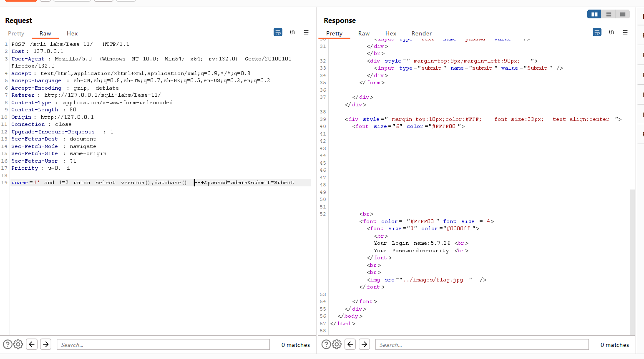The width and height of the screenshot is (644, 359).
Task: Click the Referer header line
Action: click(86, 95)
